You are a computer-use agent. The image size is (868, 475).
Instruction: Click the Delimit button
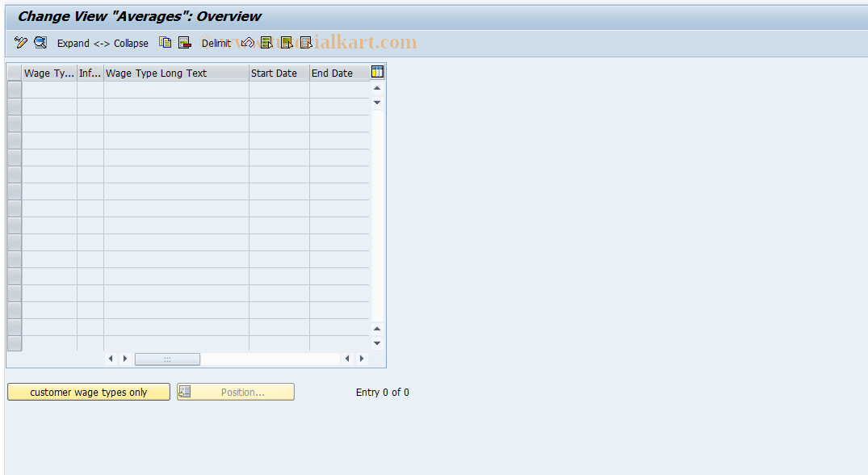coord(216,43)
